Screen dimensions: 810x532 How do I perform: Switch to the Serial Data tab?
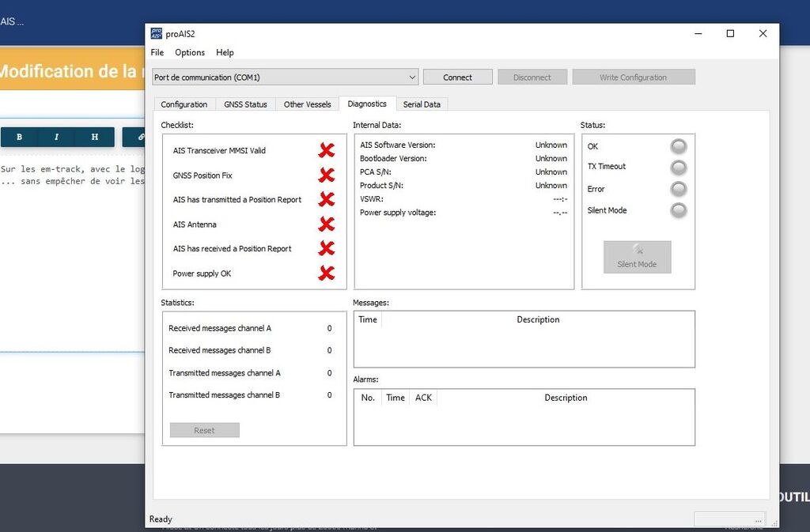422,104
